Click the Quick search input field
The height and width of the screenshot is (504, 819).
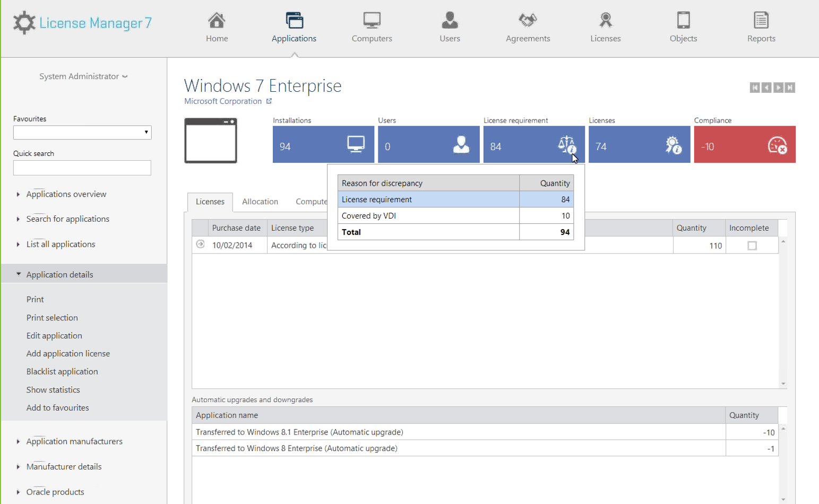pos(82,168)
